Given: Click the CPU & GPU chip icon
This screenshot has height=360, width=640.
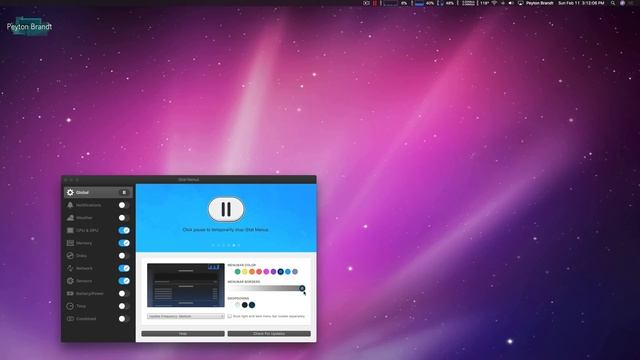Looking at the screenshot, I should (x=70, y=230).
